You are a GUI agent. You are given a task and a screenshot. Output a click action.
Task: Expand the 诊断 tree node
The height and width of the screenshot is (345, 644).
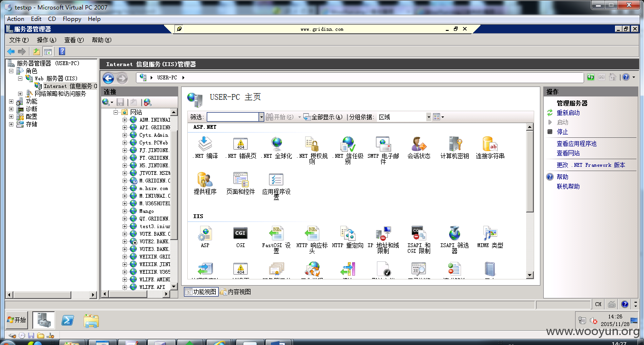click(11, 109)
